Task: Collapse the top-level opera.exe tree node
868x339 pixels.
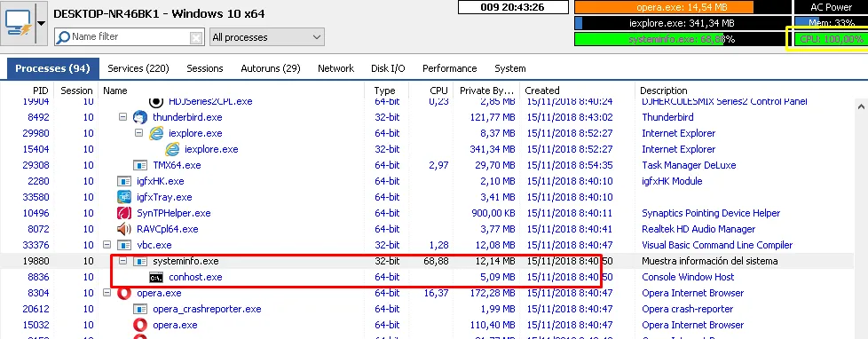Action: tap(107, 293)
